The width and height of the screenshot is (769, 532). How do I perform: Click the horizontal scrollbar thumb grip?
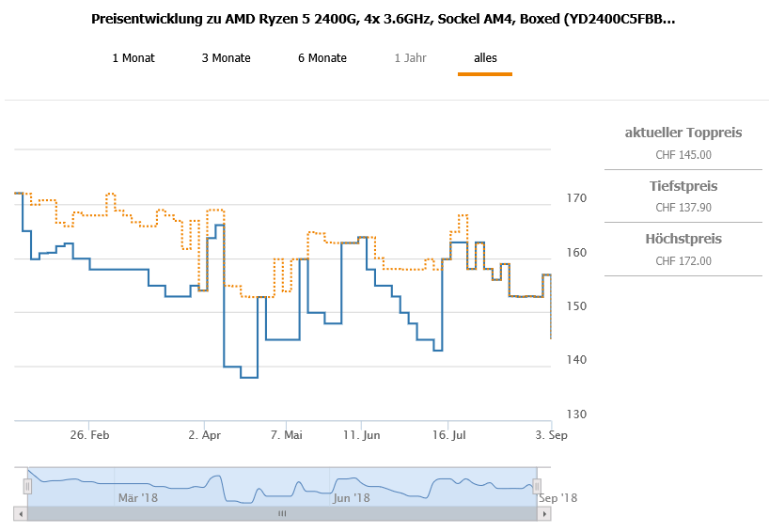(x=281, y=514)
